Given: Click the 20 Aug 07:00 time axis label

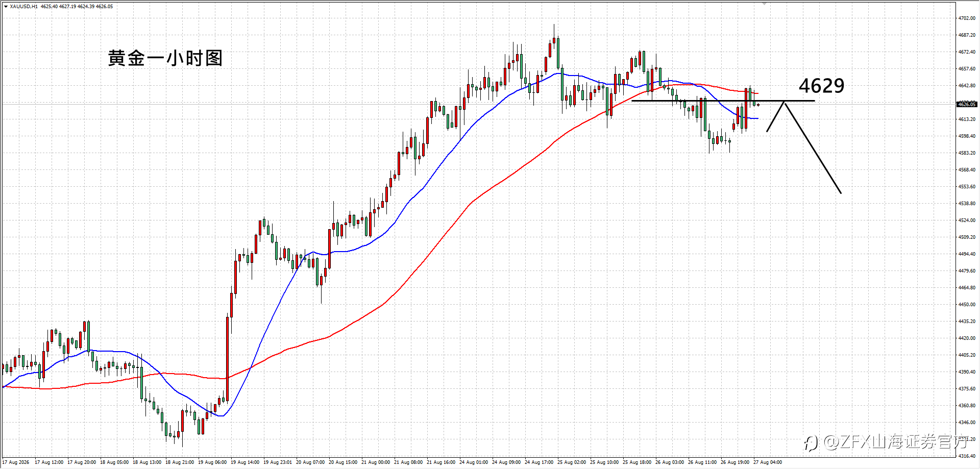Looking at the screenshot, I should pyautogui.click(x=310, y=462).
